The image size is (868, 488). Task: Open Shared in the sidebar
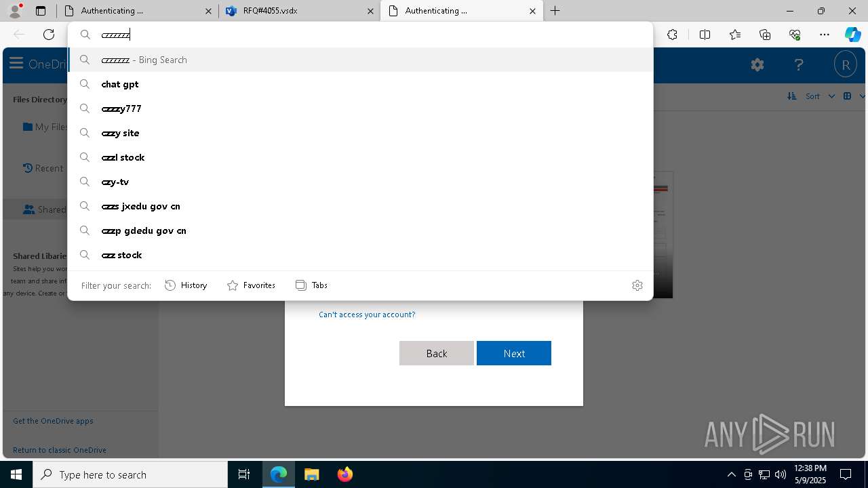pos(45,209)
